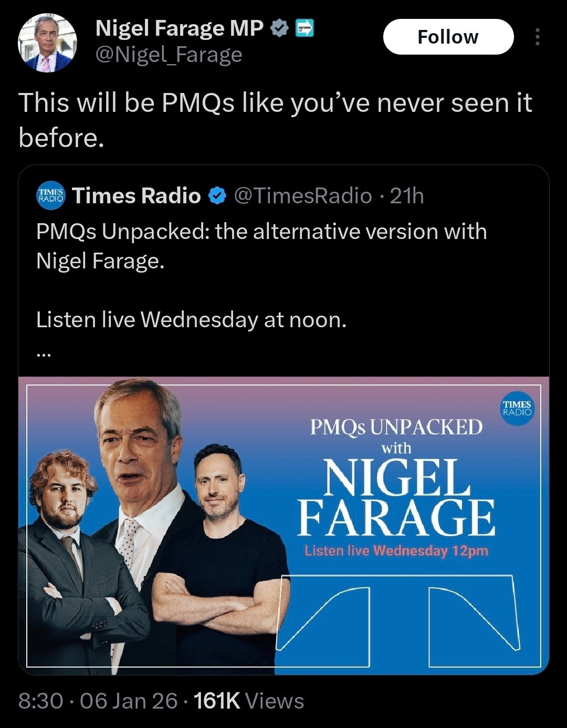This screenshot has height=728, width=567.
Task: Open Nigel Farage's profile picture
Action: 47,43
